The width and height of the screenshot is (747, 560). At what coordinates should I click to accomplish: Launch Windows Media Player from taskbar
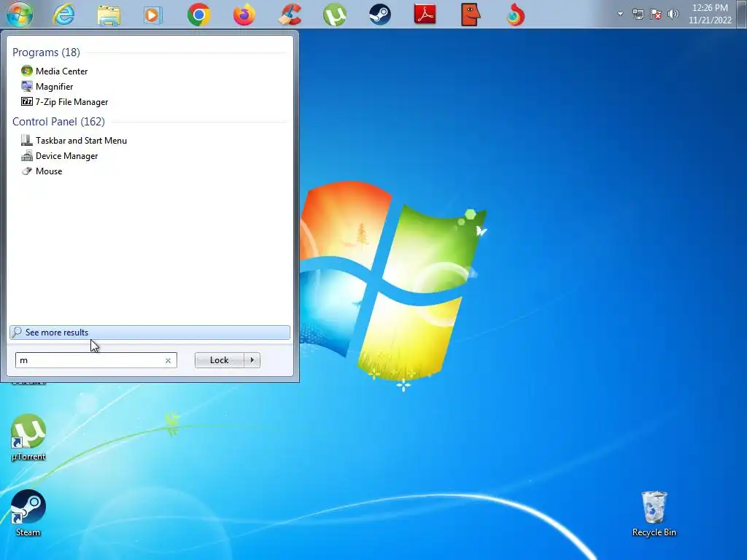tap(153, 15)
